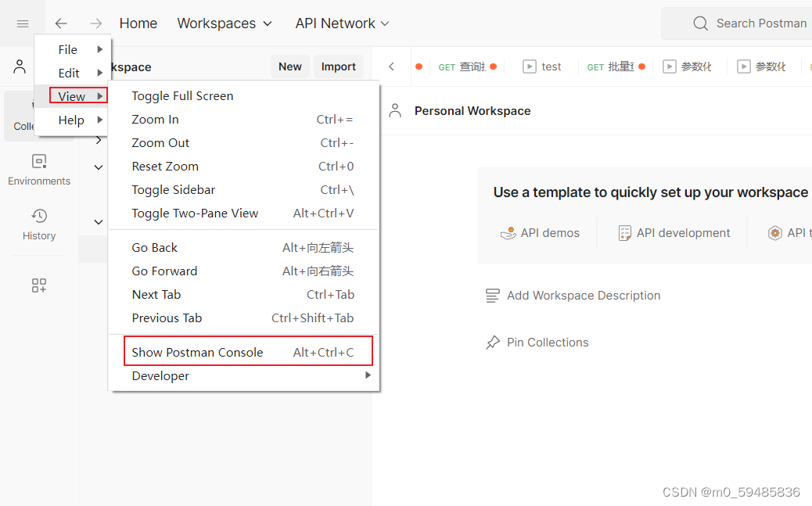Open the API Network dropdown
This screenshot has width=812, height=506.
tap(342, 23)
